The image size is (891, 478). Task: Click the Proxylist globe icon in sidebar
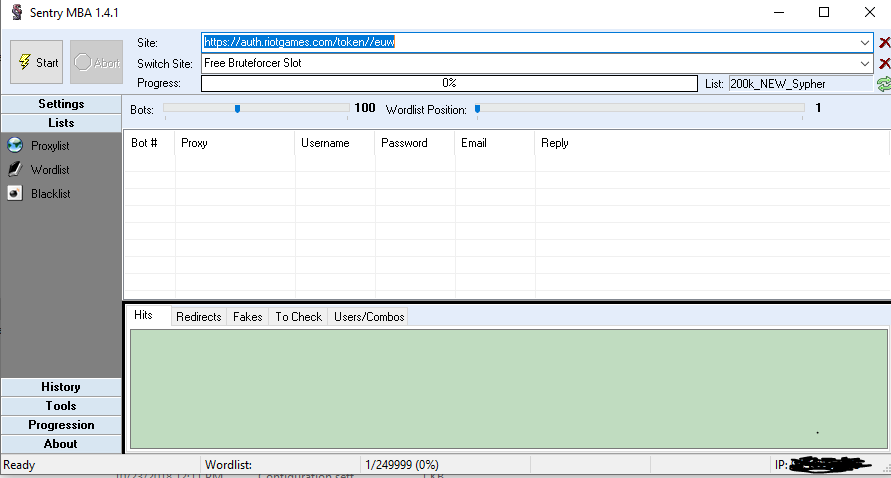14,145
